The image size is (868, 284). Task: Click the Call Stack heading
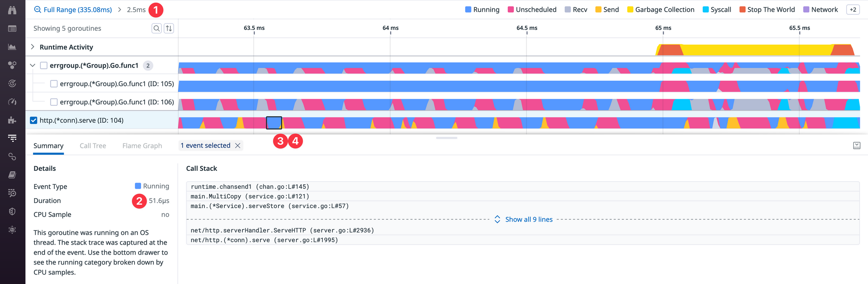pyautogui.click(x=201, y=168)
